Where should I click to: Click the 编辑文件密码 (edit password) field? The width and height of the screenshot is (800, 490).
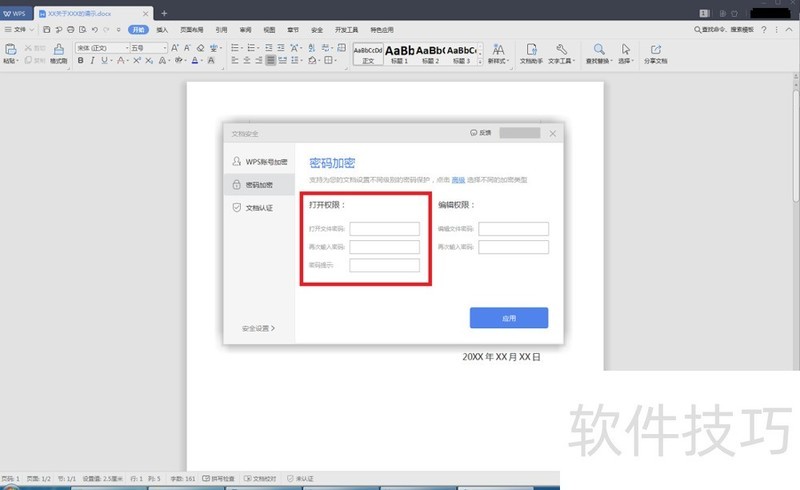[x=514, y=229]
